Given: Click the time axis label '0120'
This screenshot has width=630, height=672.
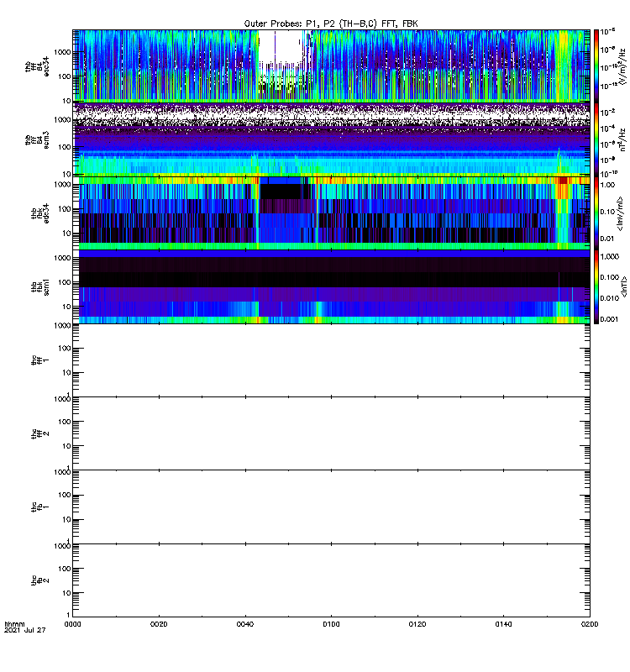Looking at the screenshot, I should (417, 624).
